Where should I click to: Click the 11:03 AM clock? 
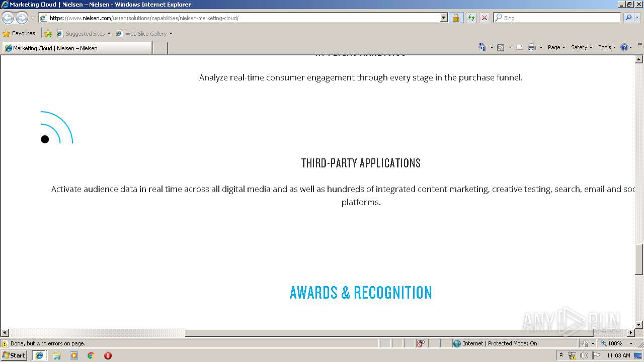pos(618,355)
